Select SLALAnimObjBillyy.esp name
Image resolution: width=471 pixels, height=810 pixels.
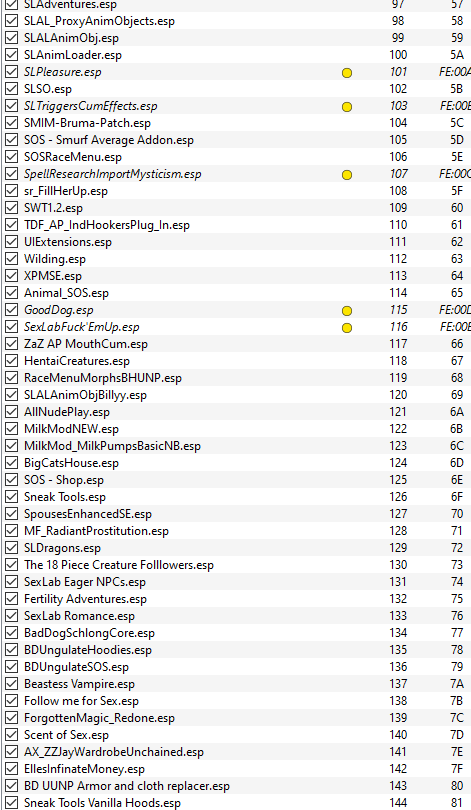85,395
